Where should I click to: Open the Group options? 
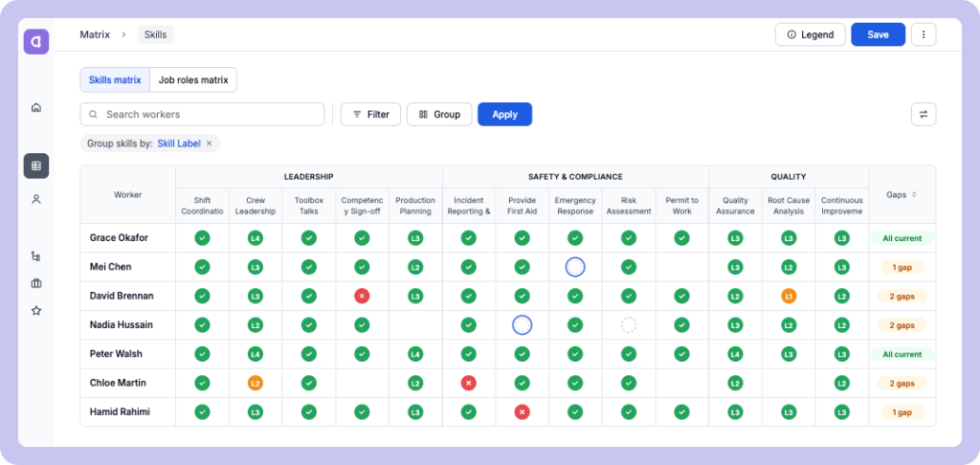439,115
